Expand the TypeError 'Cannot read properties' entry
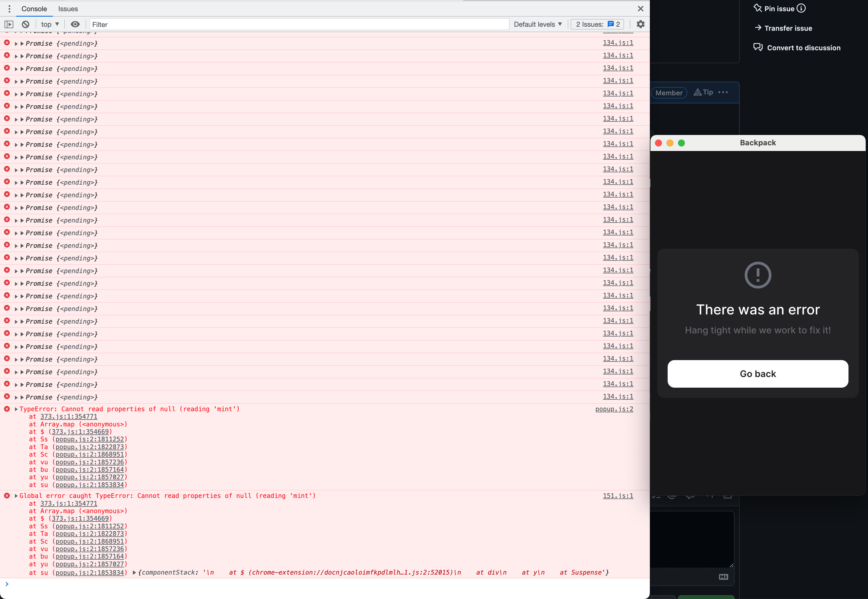 click(x=15, y=409)
